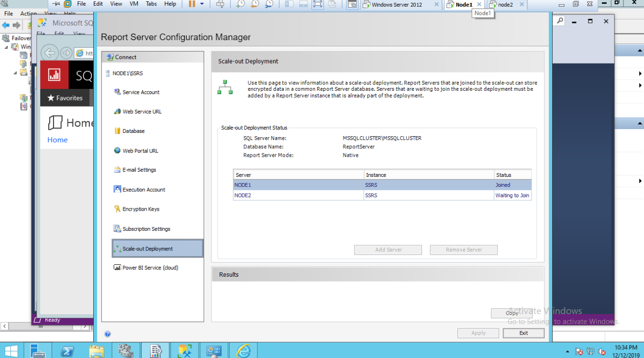Click the Copy button in Results
Screen dimensions: 644x358
point(511,313)
